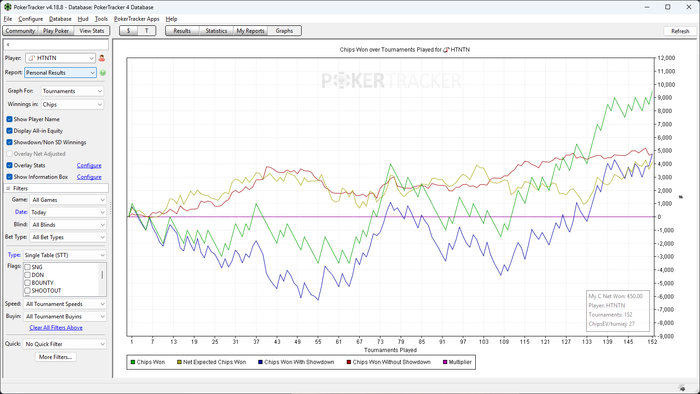Image resolution: width=700 pixels, height=394 pixels.
Task: Switch to the Community tab
Action: click(x=20, y=31)
